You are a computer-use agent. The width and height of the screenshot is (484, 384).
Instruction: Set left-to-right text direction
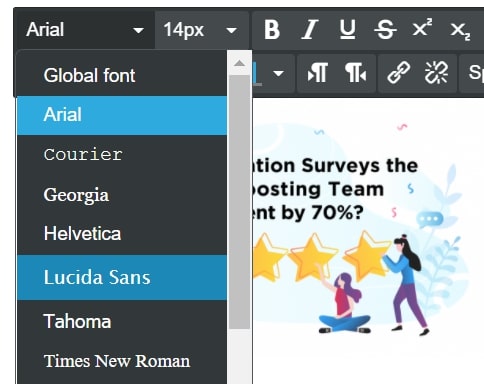point(317,73)
